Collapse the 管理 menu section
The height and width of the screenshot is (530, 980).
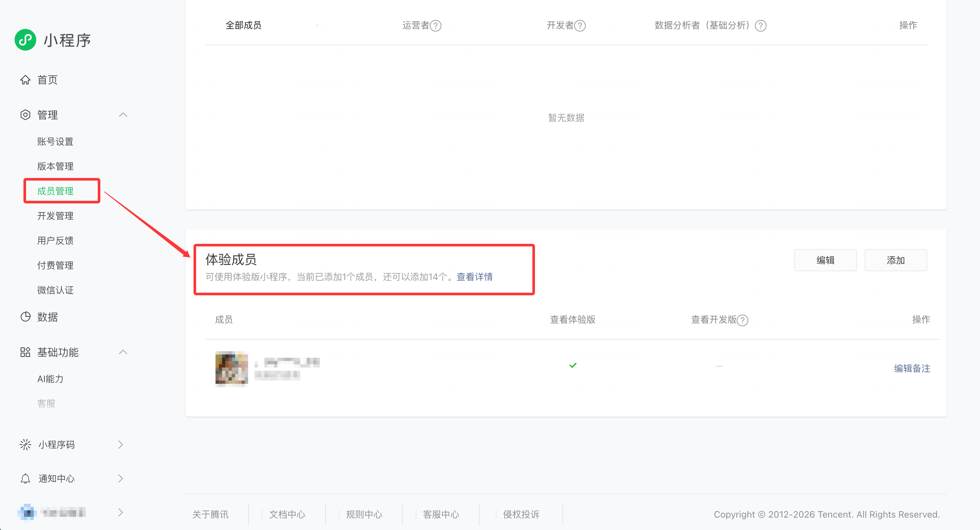[x=123, y=115]
